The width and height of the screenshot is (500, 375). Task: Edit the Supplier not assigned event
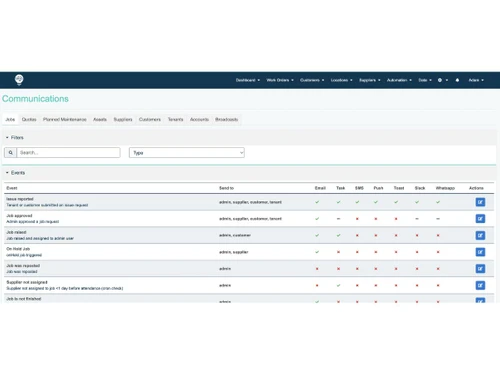(x=480, y=285)
